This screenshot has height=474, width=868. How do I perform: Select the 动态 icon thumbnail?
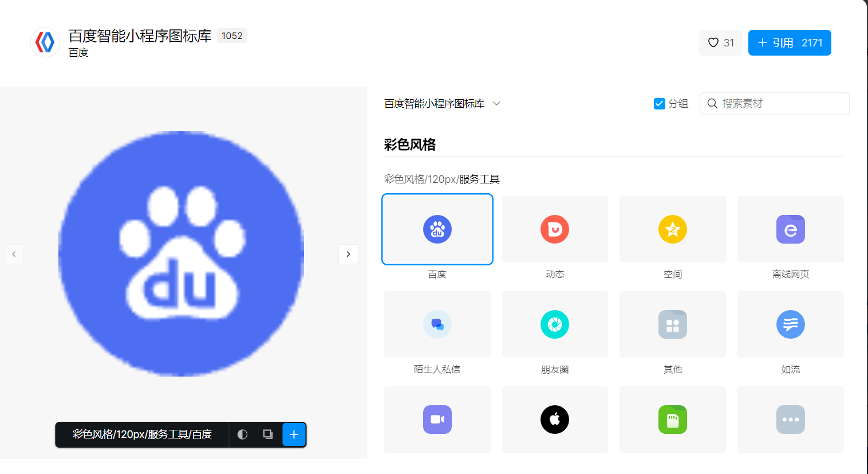(555, 229)
